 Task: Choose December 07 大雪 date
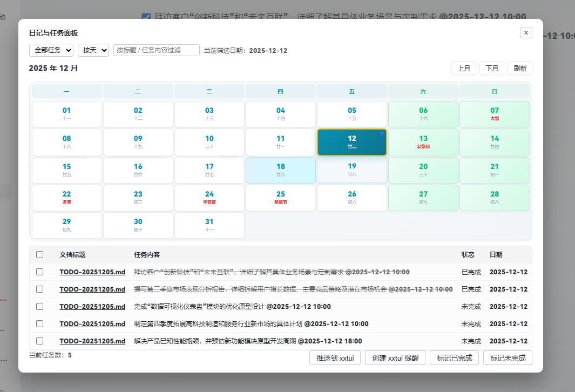495,114
